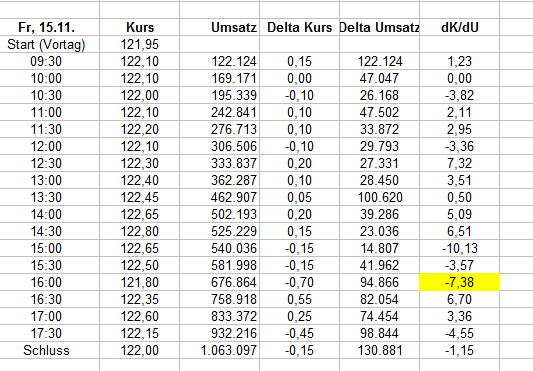533x371 pixels.
Task: Select the Kurs value 121,95
Action: pos(140,44)
